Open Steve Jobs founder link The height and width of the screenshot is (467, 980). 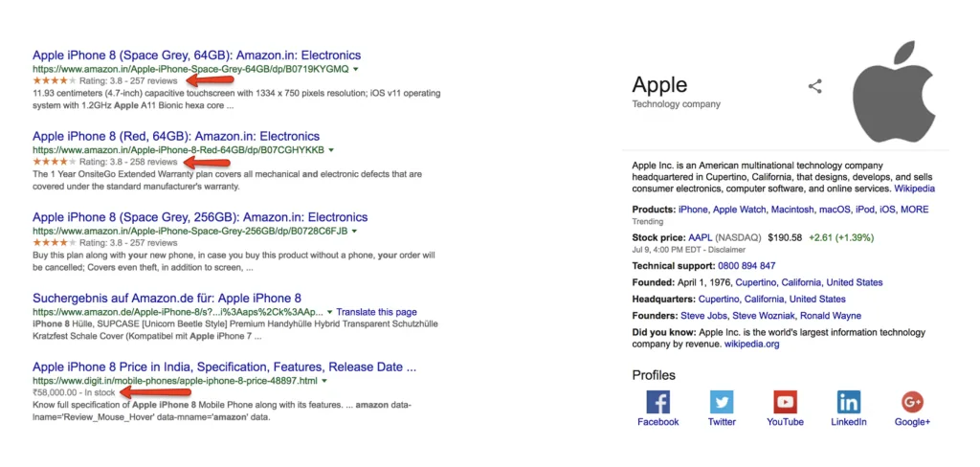703,316
